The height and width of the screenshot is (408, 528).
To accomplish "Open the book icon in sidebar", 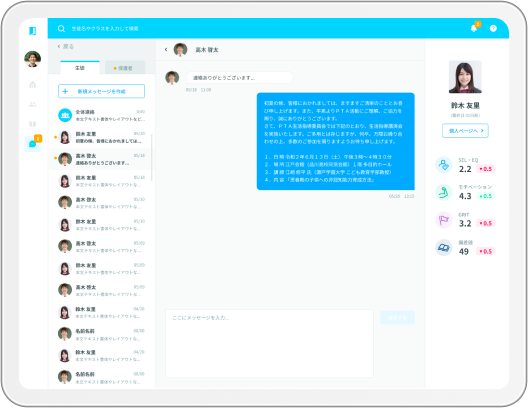I will tap(33, 124).
